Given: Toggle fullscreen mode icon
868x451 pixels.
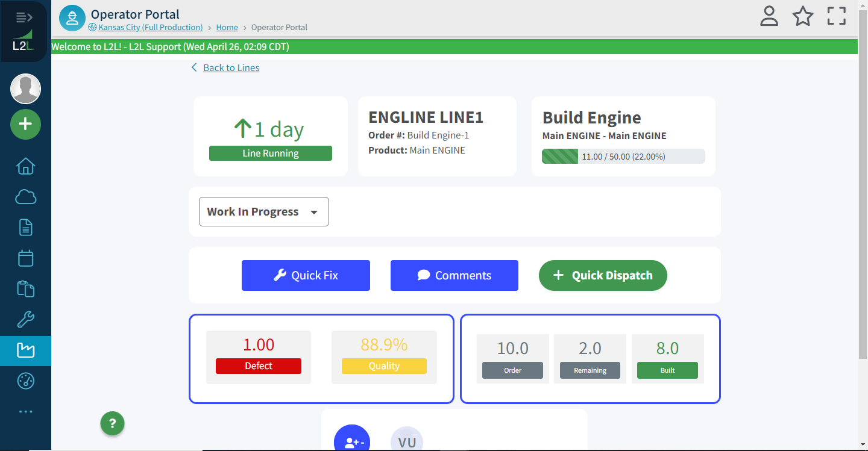Looking at the screenshot, I should [x=836, y=16].
